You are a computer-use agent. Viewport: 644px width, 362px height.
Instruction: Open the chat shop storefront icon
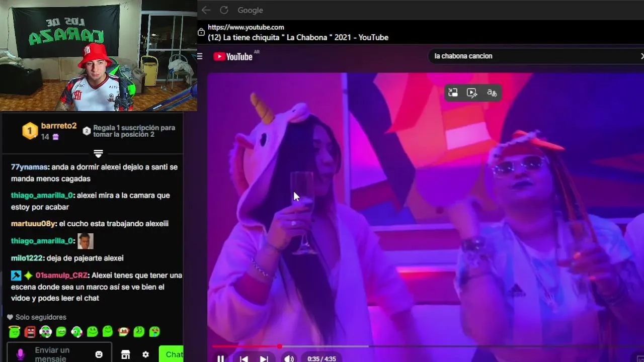tap(126, 354)
